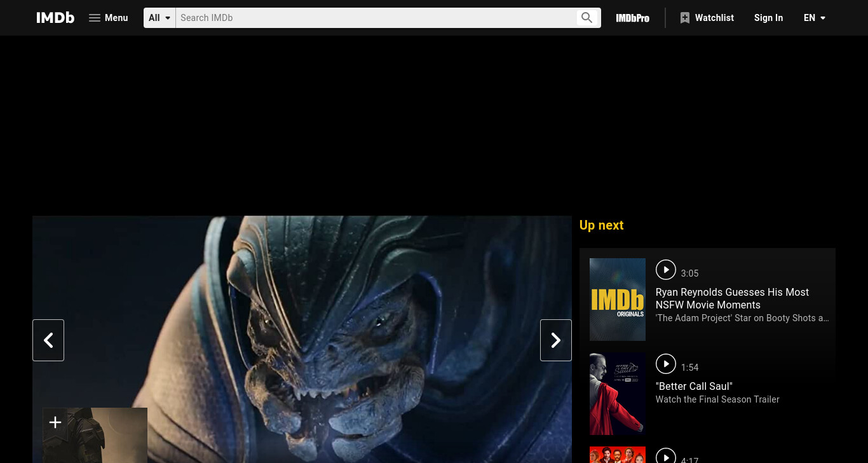This screenshot has width=868, height=463.
Task: Select "'The Adam Project' Star on Booty Shots" subtitle
Action: click(742, 318)
